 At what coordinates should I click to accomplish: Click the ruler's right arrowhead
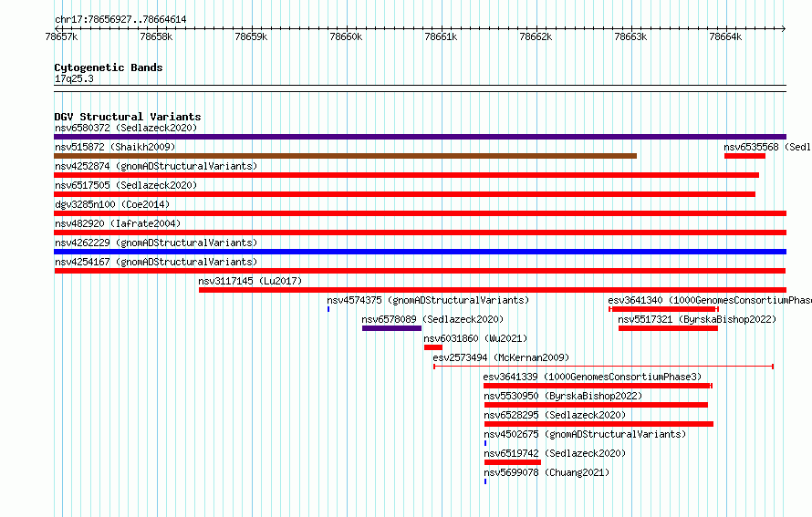(784, 28)
